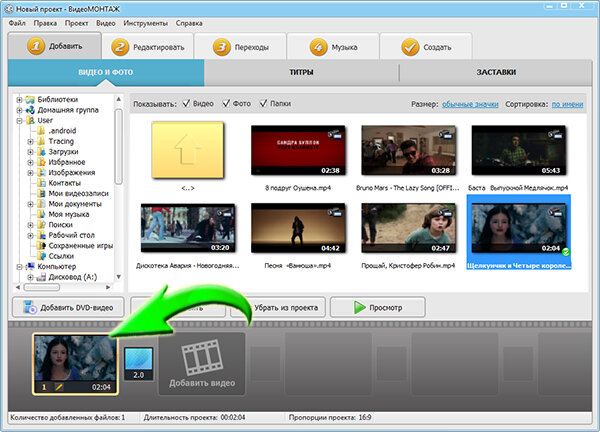Toggle the Папки filter checkbox
600x432 pixels.
pos(263,103)
